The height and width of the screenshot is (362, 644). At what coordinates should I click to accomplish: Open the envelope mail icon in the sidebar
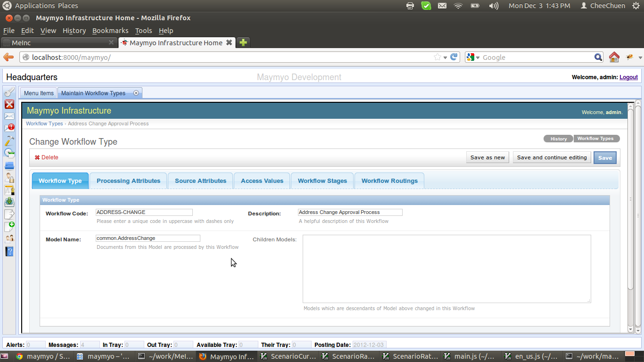(9, 116)
